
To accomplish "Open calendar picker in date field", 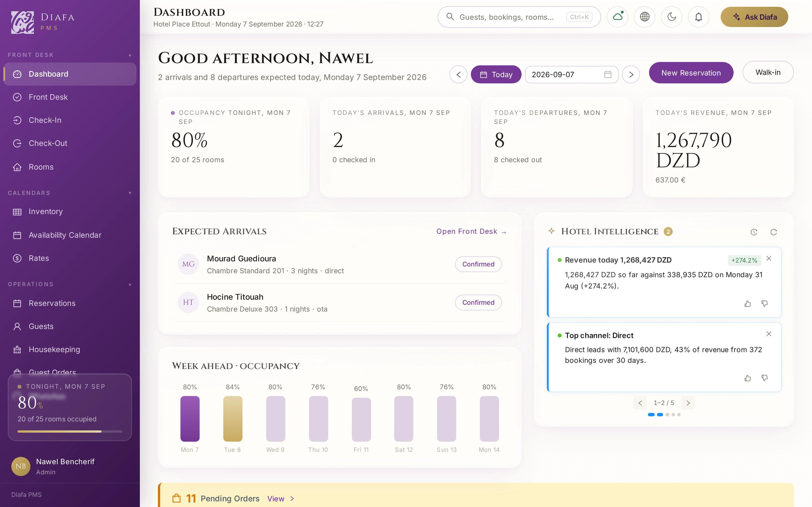I will coord(608,74).
